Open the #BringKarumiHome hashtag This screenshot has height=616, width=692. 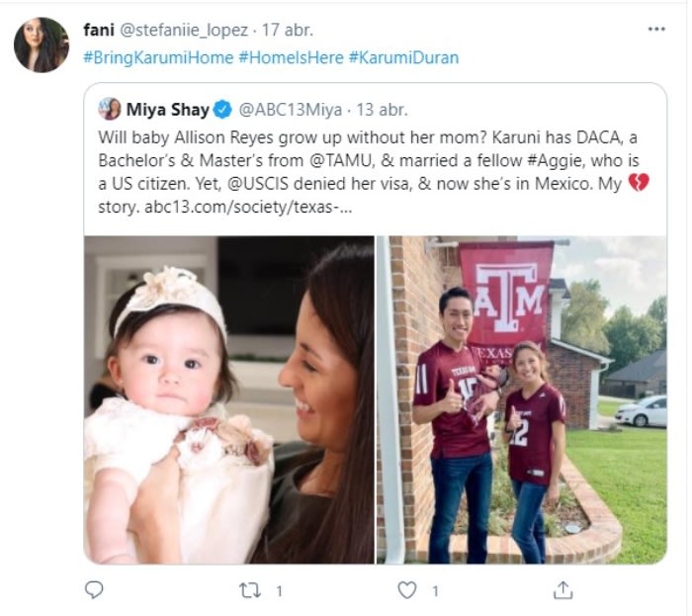[x=157, y=57]
